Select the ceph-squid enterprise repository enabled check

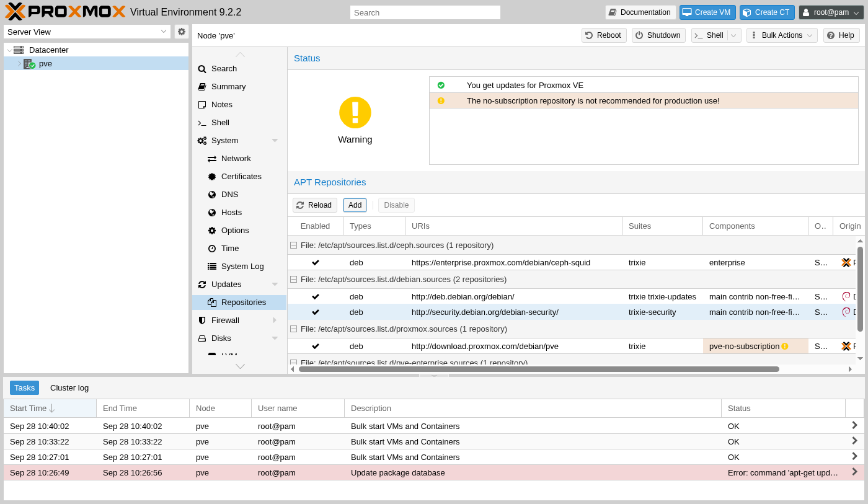tap(316, 263)
